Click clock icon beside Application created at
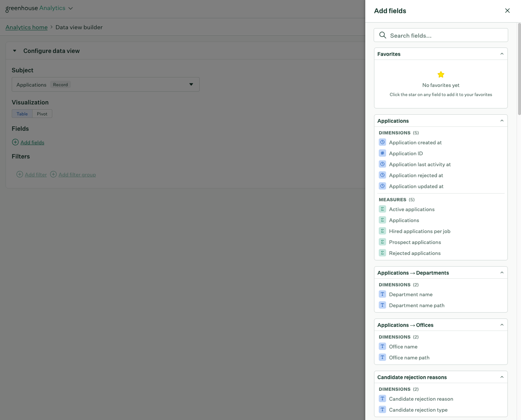The height and width of the screenshot is (420, 521). [382, 142]
